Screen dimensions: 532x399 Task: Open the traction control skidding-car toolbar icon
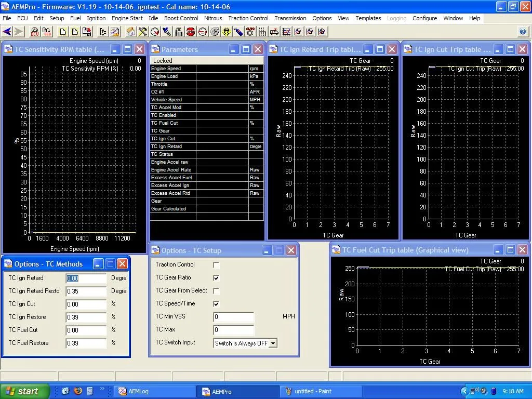[227, 32]
